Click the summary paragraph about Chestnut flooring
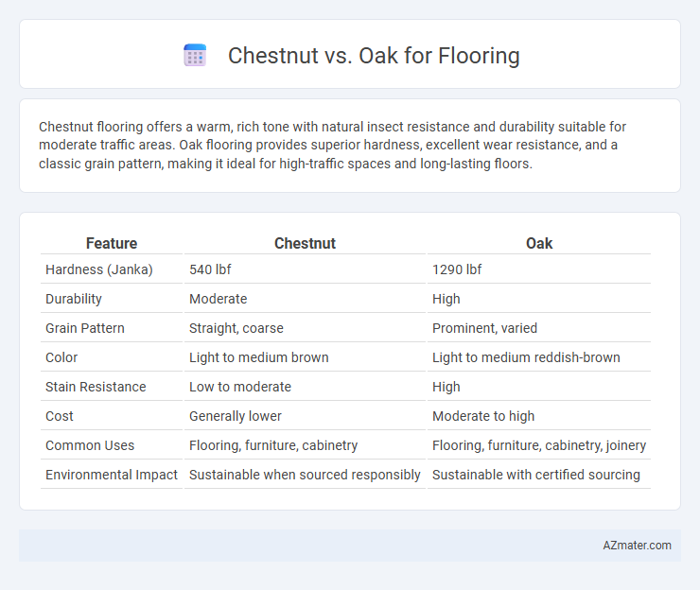Screen dimensions: 700x590 click(x=332, y=145)
